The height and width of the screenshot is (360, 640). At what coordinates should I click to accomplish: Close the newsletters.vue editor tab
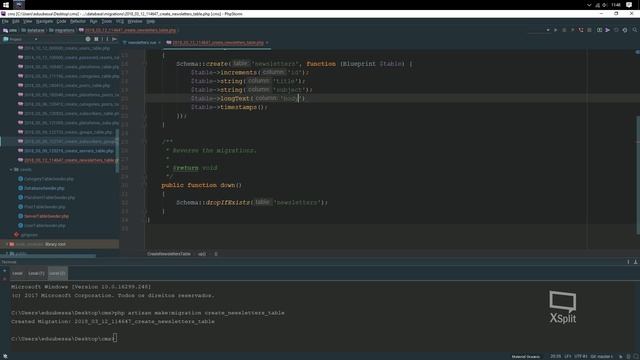click(160, 42)
